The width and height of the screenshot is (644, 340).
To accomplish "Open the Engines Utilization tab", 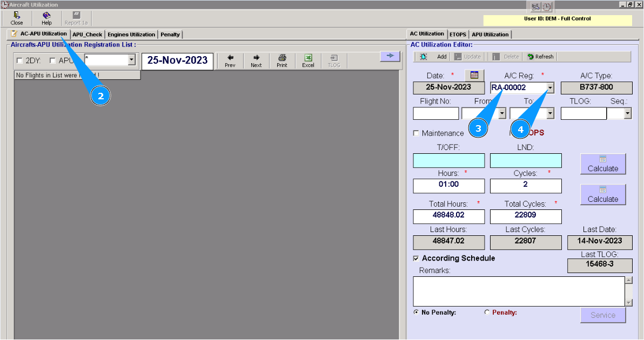I will 131,35.
